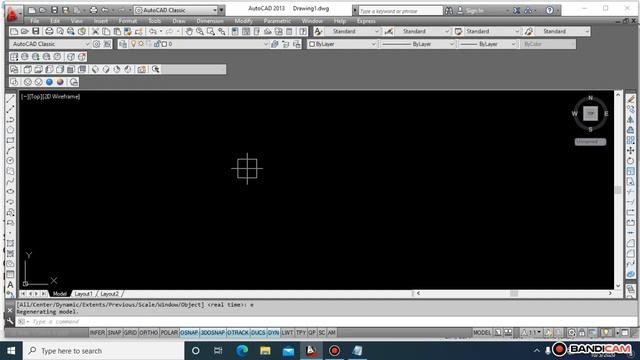640x360 pixels.
Task: Apply Realistic visual style blue sphere
Action: [49, 82]
